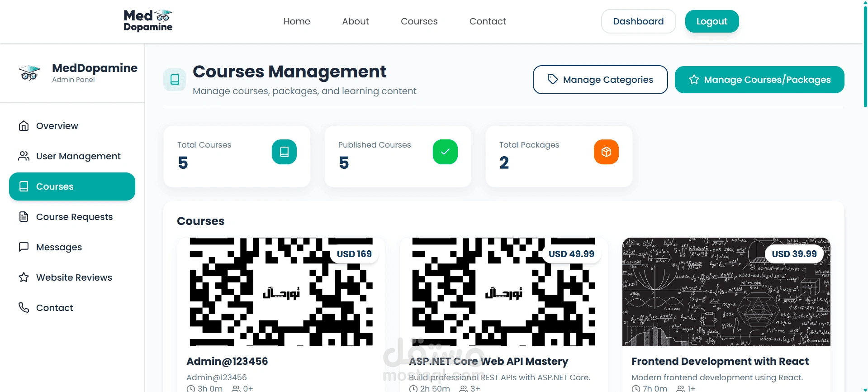The width and height of the screenshot is (868, 392).
Task: Click the clock icon next to 3h 0m
Action: tap(191, 388)
